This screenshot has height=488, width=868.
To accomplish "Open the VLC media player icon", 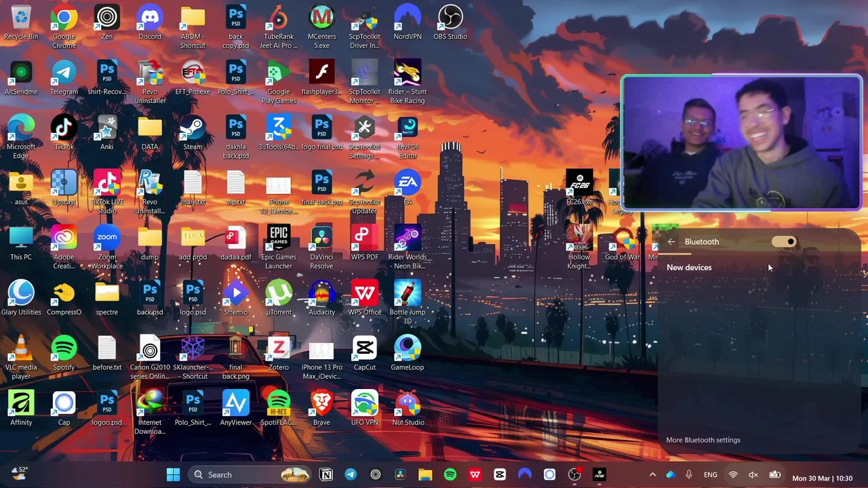I will 21,358.
